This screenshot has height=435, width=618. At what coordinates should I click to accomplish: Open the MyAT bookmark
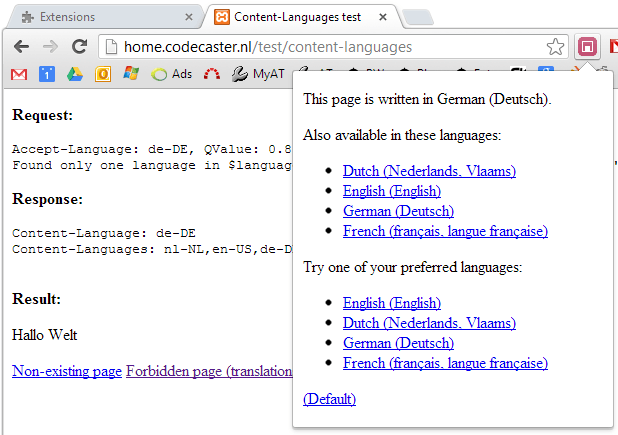click(258, 74)
